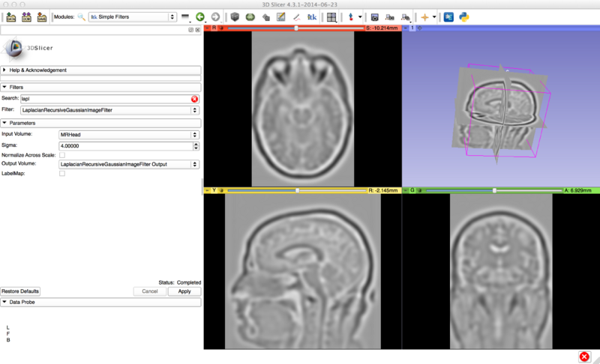The height and width of the screenshot is (364, 600).
Task: Collapse the Parameters section
Action: 100,123
